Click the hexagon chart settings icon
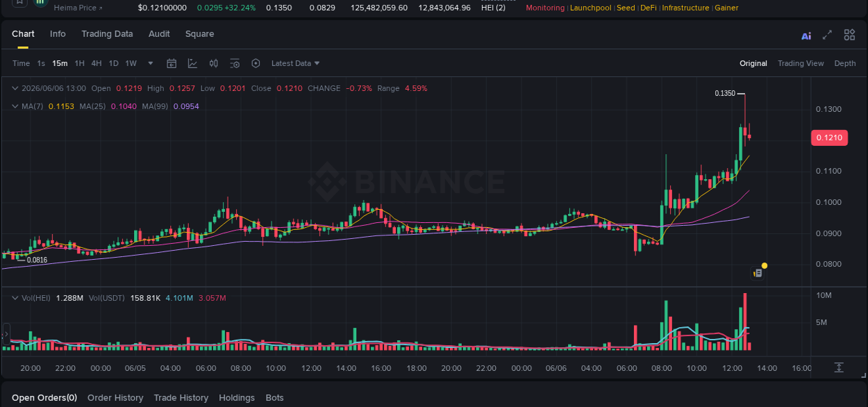The height and width of the screenshot is (407, 868). (256, 63)
